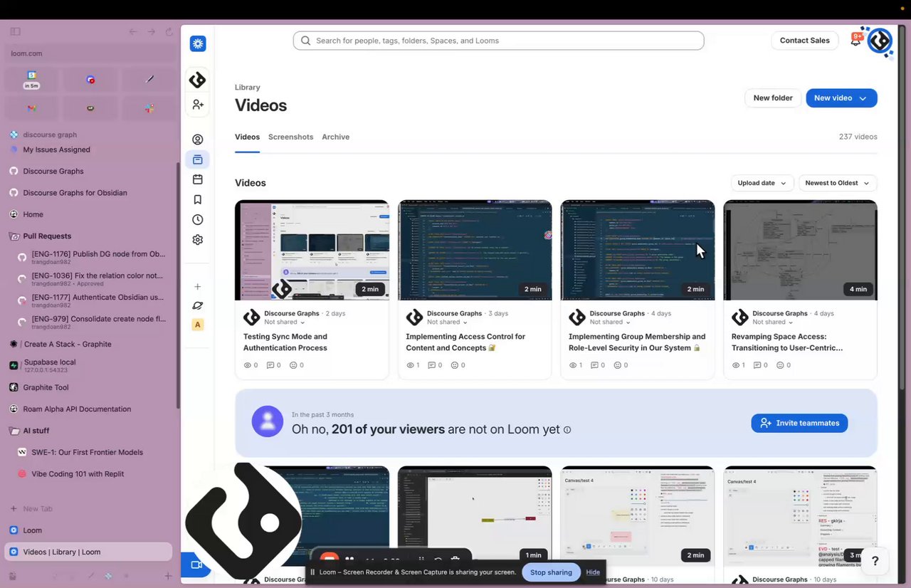Open a New Tab in the sidebar
The image size is (911, 588).
tap(89, 508)
